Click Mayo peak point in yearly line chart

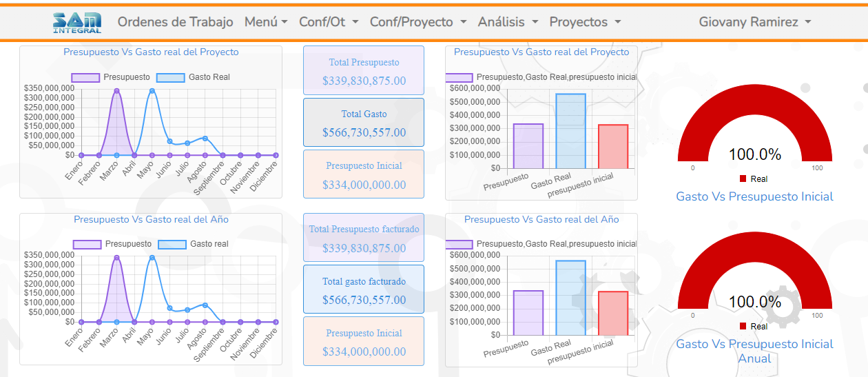(152, 258)
